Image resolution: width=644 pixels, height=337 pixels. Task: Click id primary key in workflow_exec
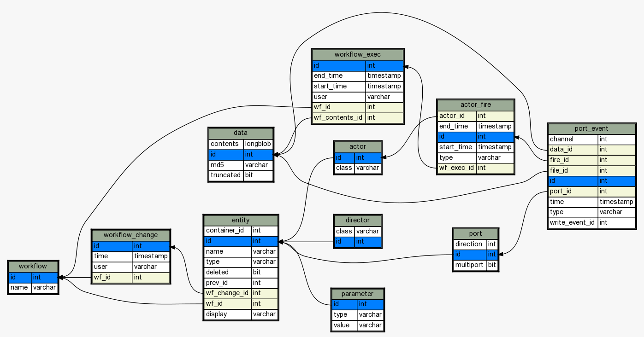point(358,65)
